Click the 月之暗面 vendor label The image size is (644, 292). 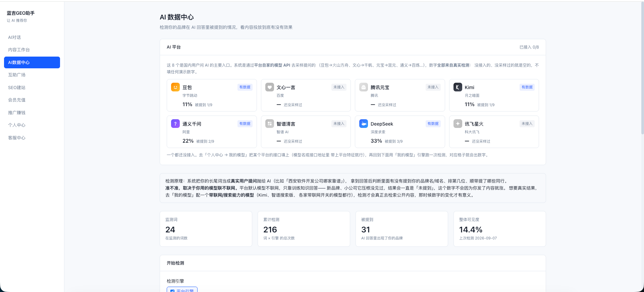coord(472,95)
